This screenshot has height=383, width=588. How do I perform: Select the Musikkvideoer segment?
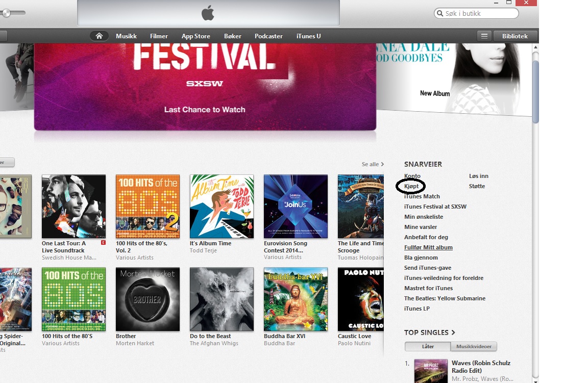tap(474, 346)
